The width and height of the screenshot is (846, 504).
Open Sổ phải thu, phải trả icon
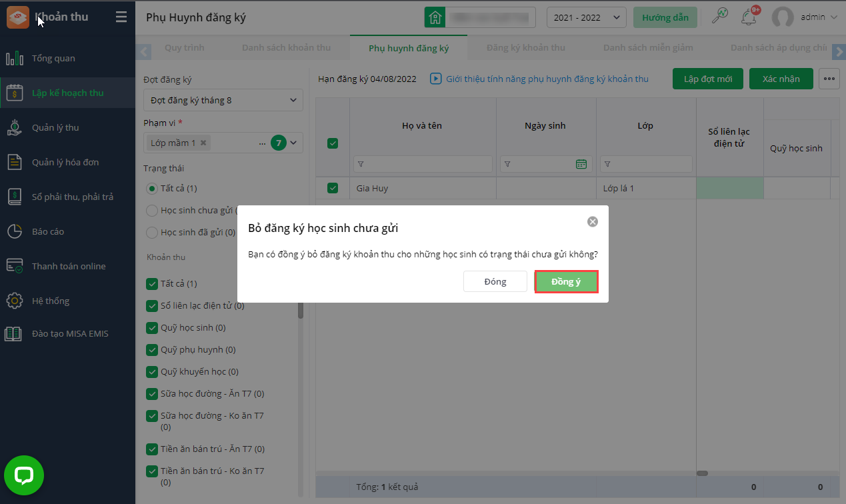[x=15, y=197]
